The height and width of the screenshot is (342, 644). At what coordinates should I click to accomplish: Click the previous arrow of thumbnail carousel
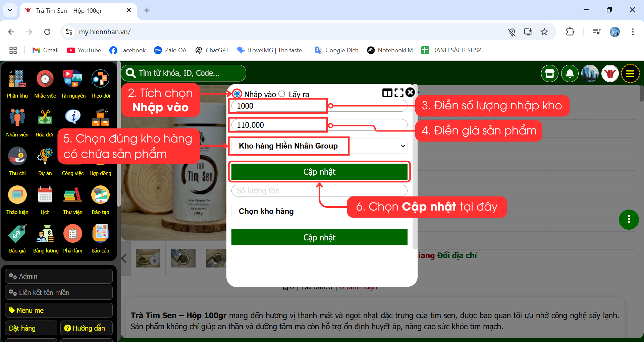(124, 259)
